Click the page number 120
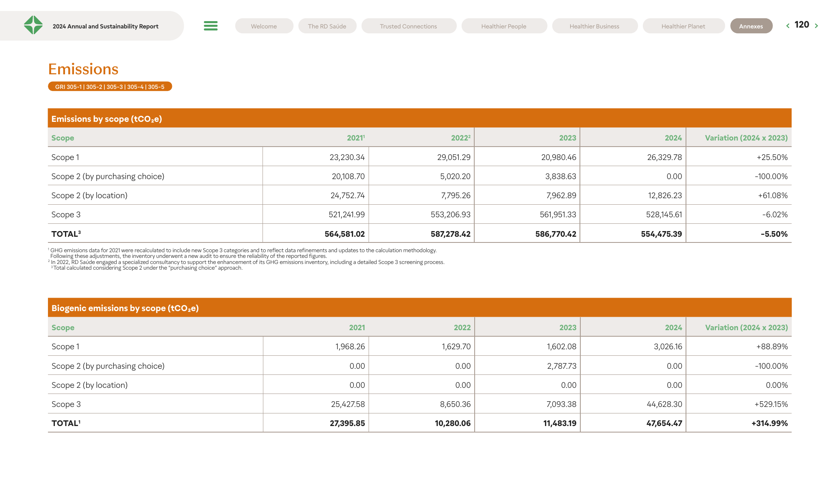This screenshot has height=504, width=840. 802,25
